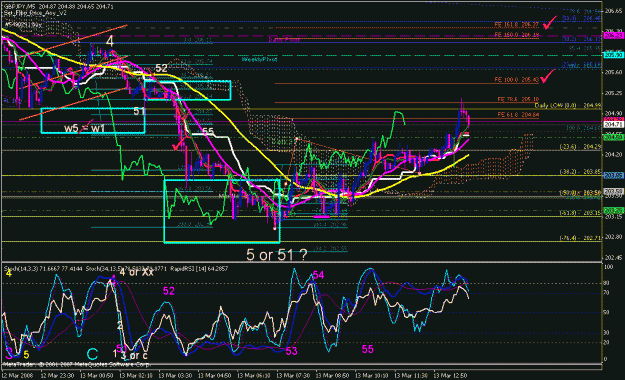Click the WeeklyPivot line label

(x=259, y=59)
